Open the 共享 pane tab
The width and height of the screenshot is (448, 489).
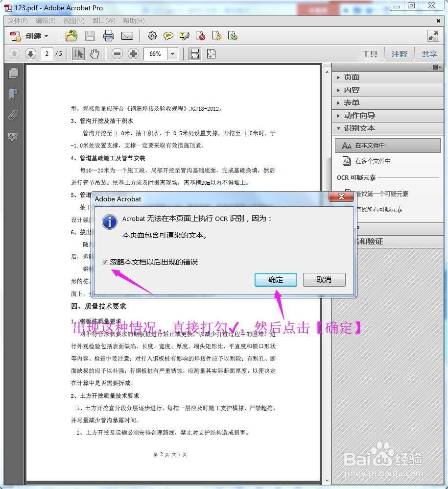coord(429,54)
